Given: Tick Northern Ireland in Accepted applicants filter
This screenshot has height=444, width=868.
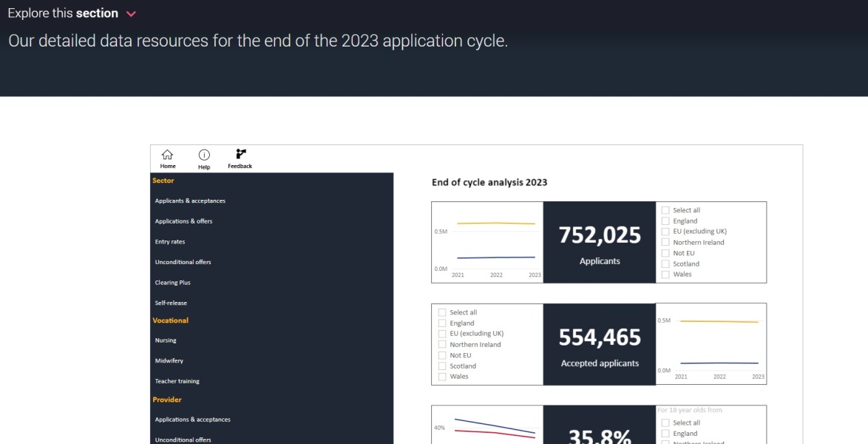Looking at the screenshot, I should coord(442,344).
